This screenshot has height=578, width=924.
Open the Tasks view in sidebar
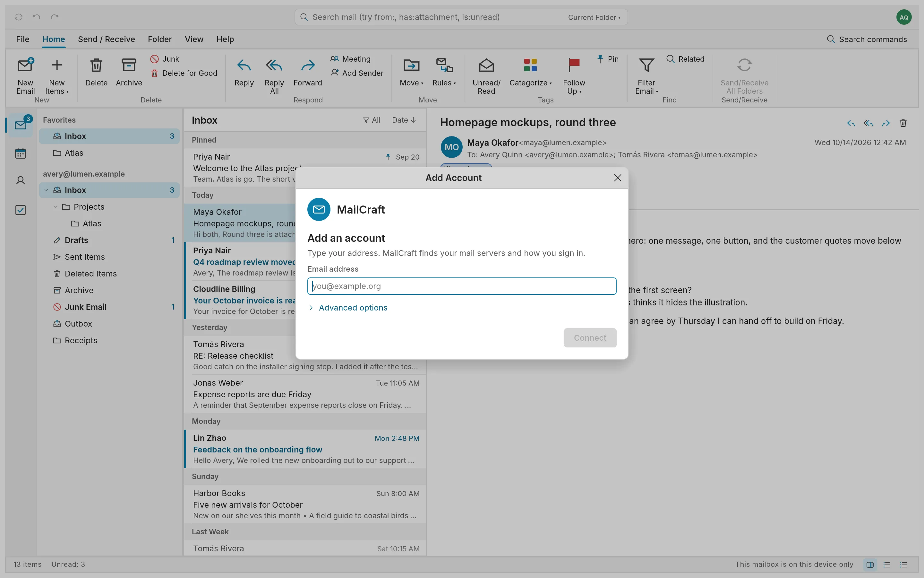[x=21, y=210]
